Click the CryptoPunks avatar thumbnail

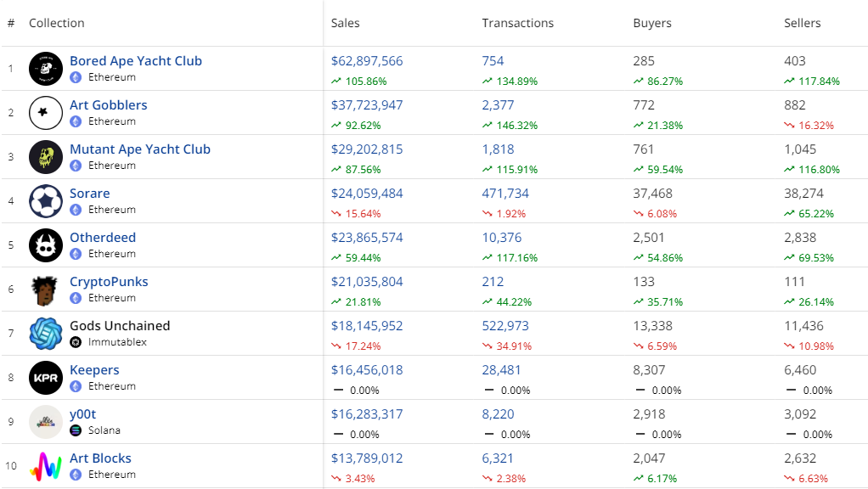(46, 289)
